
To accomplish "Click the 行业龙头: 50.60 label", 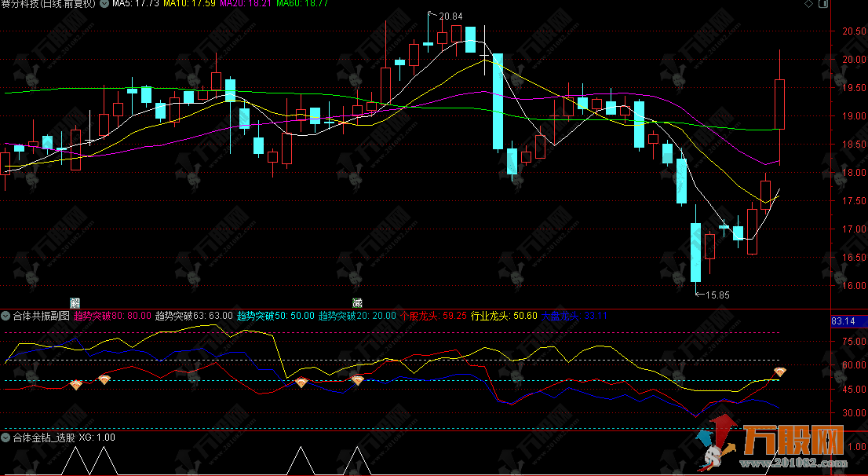I will click(505, 316).
